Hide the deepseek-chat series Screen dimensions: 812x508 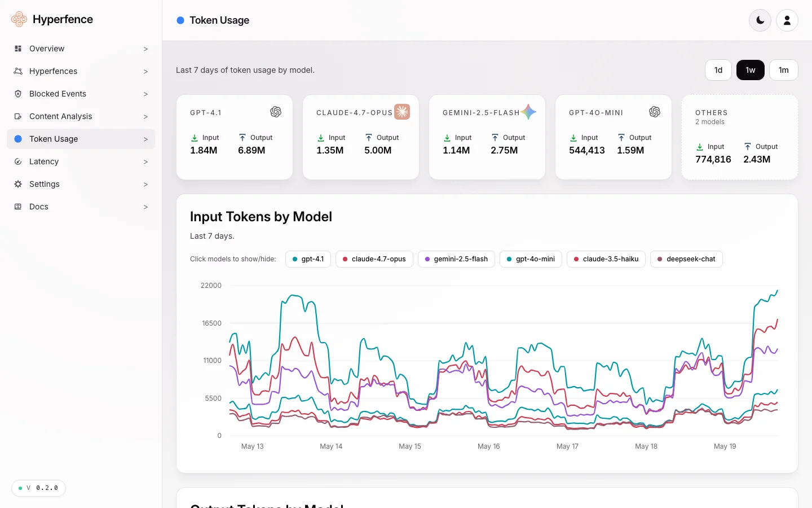[686, 259]
